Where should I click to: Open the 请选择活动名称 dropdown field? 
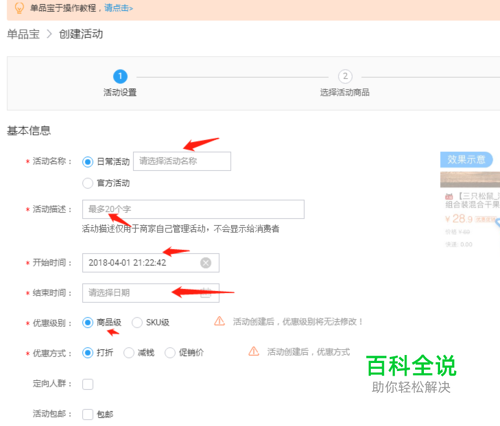tap(182, 161)
